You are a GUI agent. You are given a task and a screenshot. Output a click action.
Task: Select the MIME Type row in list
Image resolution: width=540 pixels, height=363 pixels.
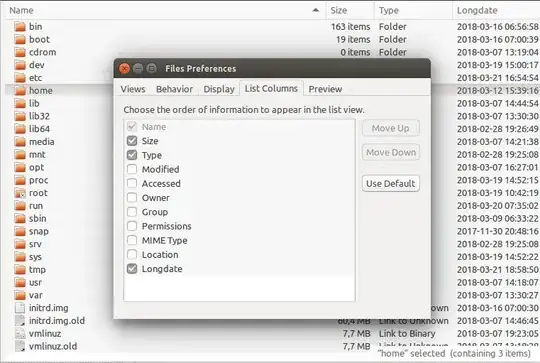239,240
